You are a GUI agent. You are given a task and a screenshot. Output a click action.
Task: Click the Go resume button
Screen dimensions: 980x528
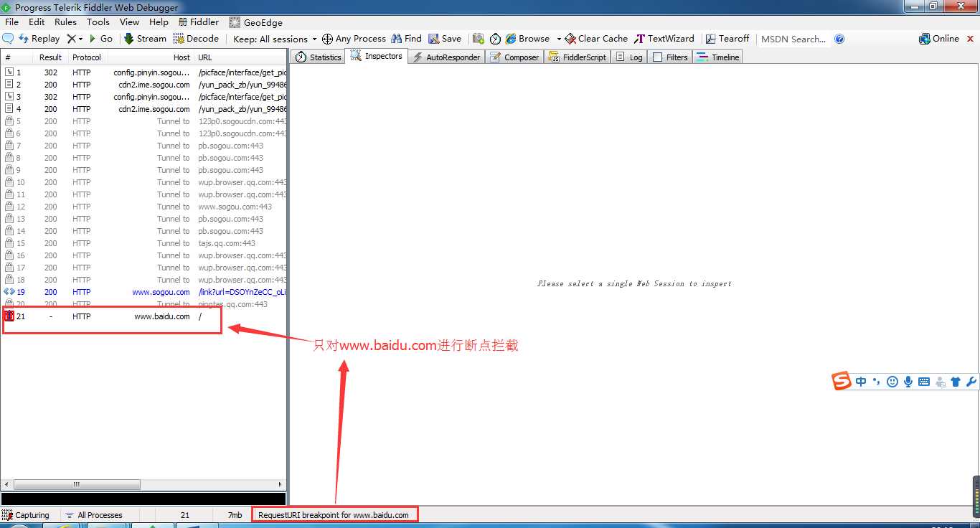tap(100, 39)
